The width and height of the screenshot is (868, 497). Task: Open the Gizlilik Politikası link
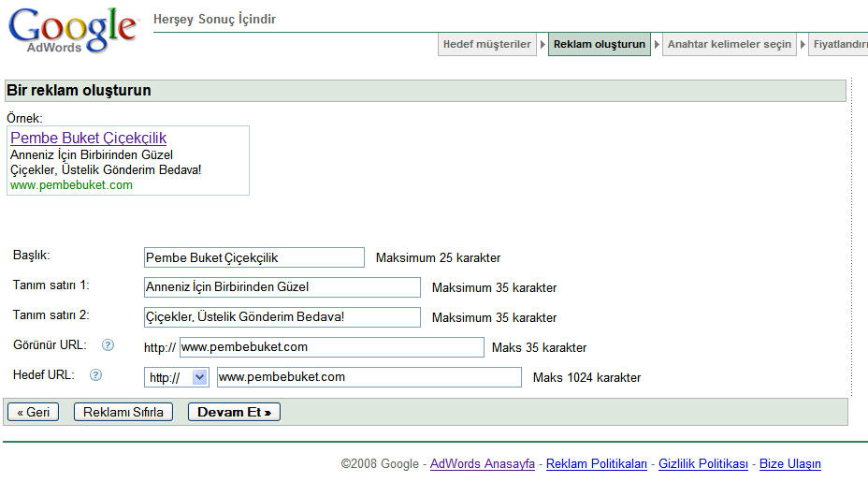(703, 463)
